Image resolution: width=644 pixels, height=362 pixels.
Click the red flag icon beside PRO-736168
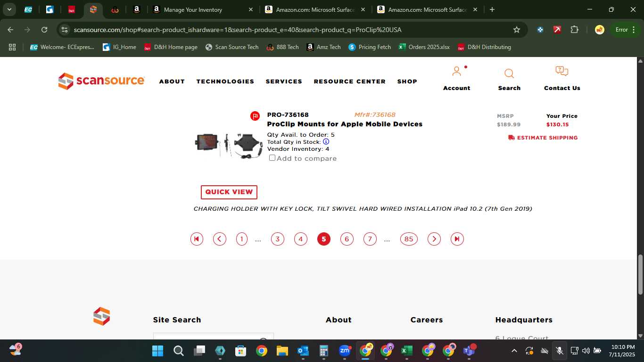(x=255, y=116)
